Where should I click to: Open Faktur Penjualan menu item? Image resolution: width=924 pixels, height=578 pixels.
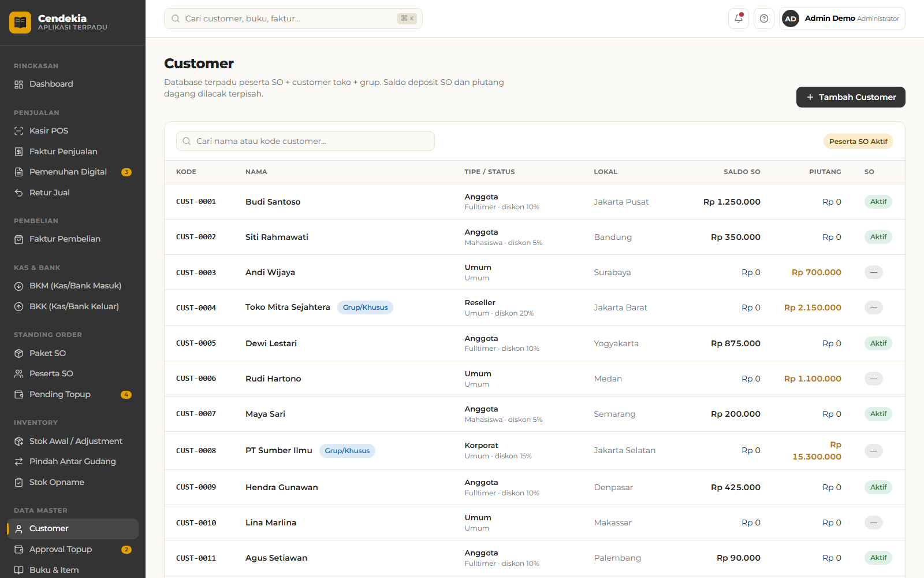(73, 151)
